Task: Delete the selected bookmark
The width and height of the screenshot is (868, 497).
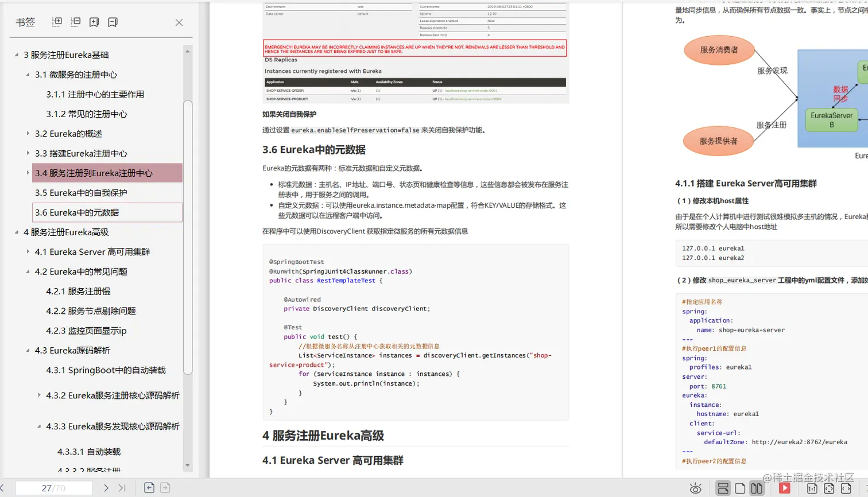Action: [x=113, y=22]
